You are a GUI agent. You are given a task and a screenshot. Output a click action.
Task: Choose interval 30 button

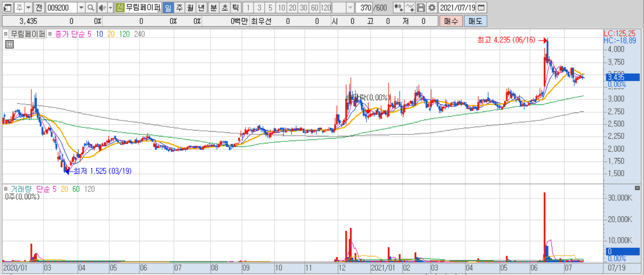tap(303, 7)
